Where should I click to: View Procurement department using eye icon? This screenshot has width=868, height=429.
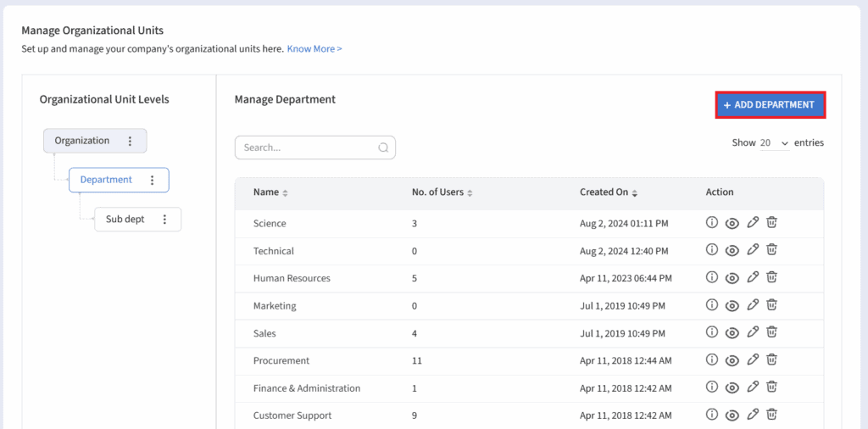click(x=732, y=360)
